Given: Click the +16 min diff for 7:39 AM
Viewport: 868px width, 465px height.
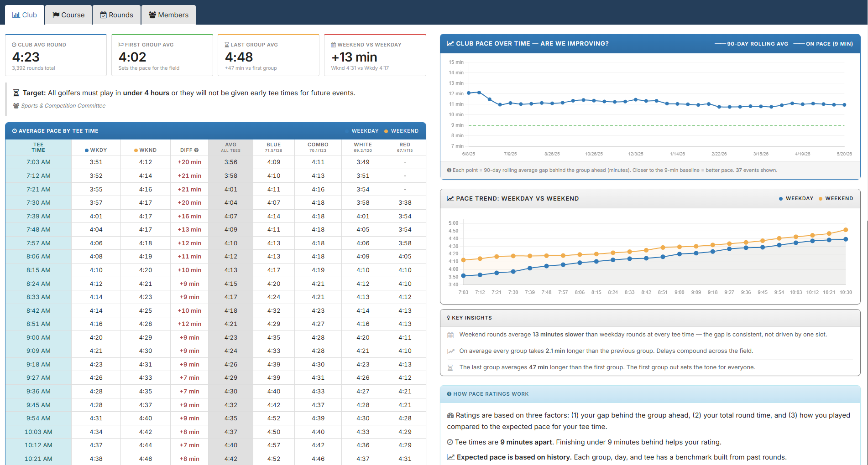Looking at the screenshot, I should [189, 216].
